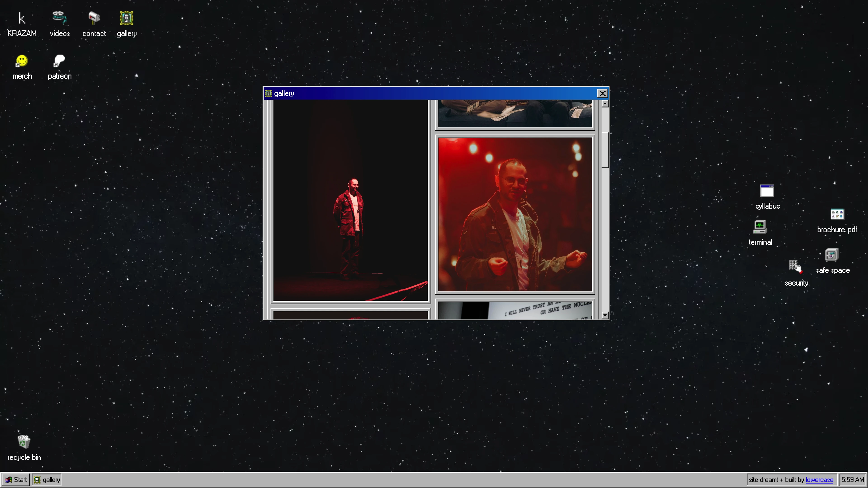Open the security desktop icon
Screen dimensions: 868x488
pyautogui.click(x=795, y=267)
